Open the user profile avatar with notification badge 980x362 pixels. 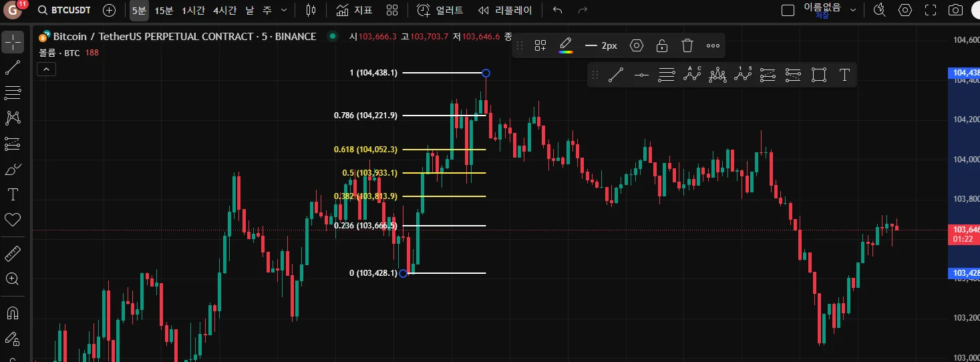pyautogui.click(x=13, y=10)
